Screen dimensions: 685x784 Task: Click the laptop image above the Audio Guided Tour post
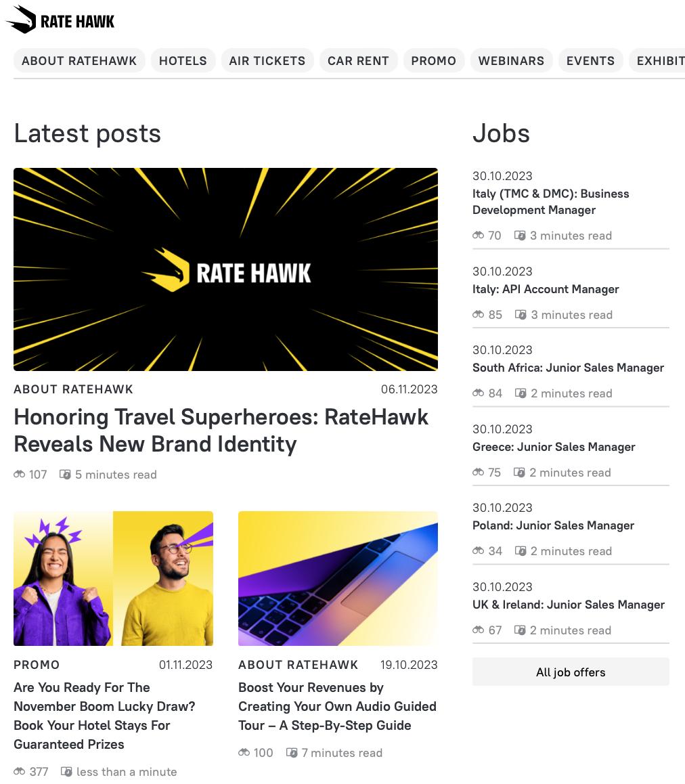click(x=337, y=578)
